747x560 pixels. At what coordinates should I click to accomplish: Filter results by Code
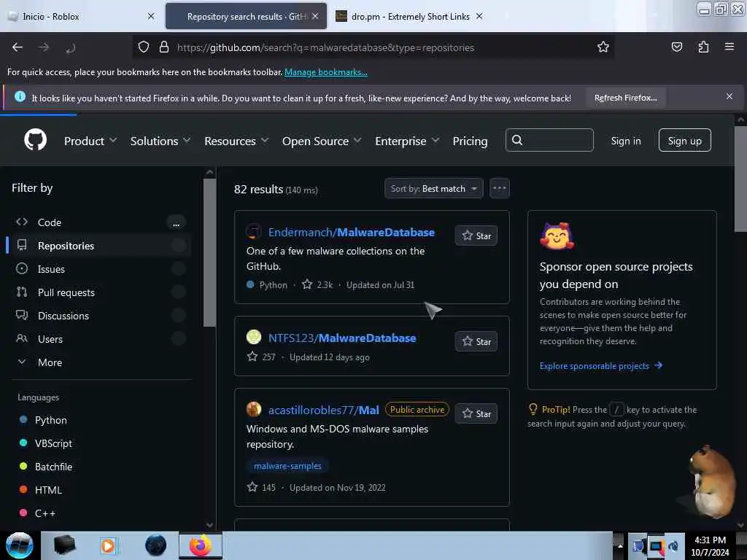pyautogui.click(x=101, y=222)
